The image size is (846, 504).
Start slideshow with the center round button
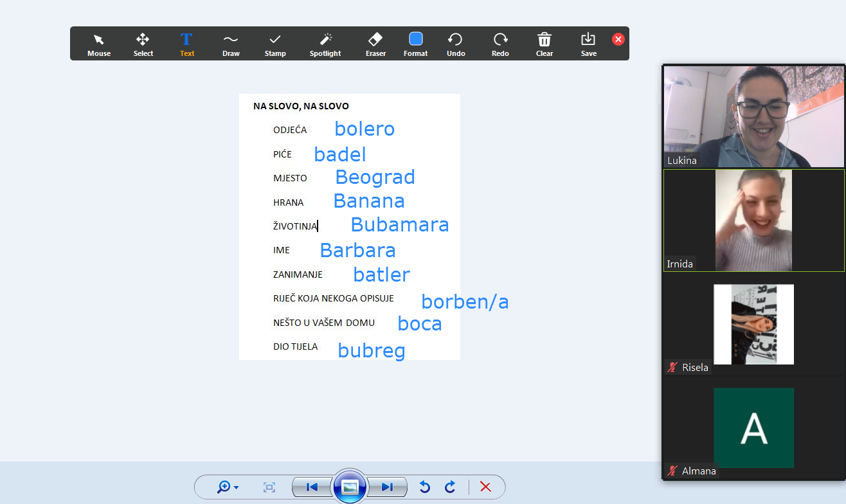point(350,487)
